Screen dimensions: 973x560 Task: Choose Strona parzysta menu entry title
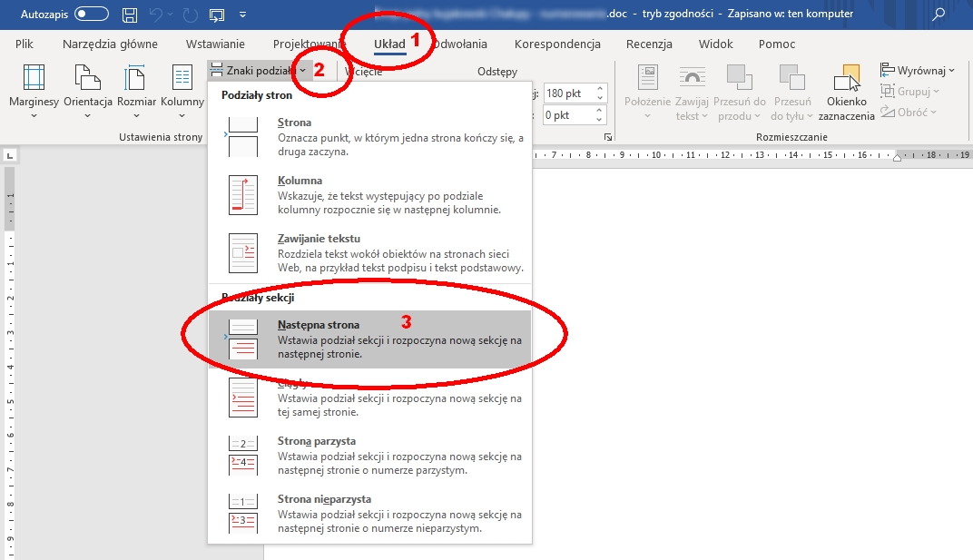317,441
